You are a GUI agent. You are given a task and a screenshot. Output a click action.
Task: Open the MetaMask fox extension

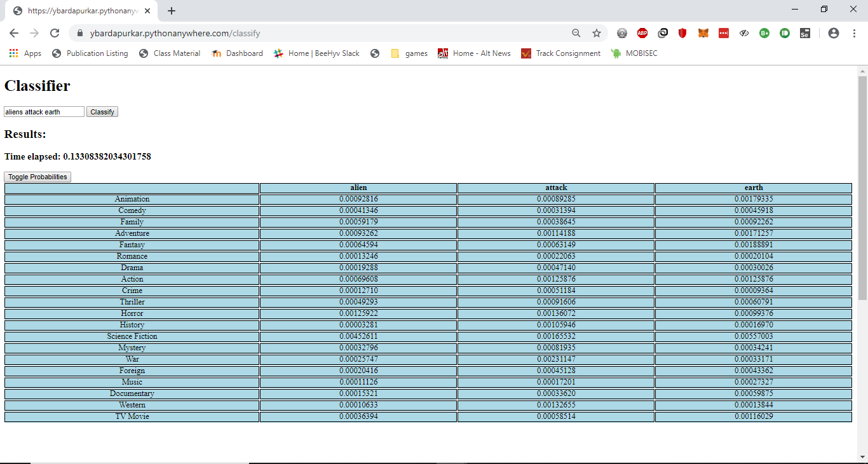coord(703,33)
